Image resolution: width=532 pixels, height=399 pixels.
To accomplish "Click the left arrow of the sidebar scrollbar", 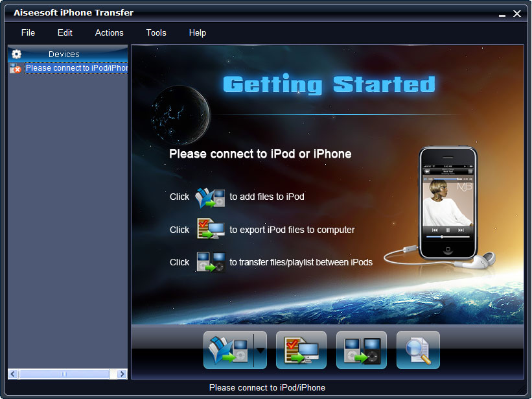I will click(x=11, y=374).
